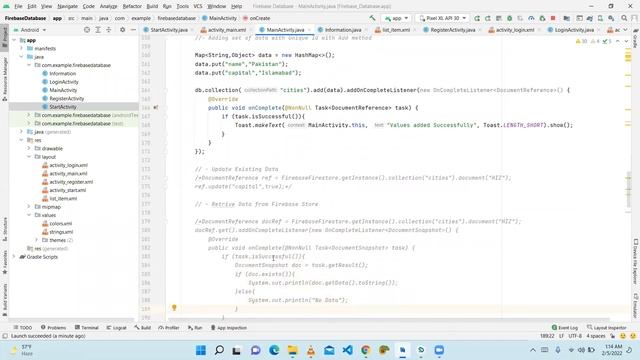Open the Logcat tool window

pyautogui.click(x=116, y=327)
